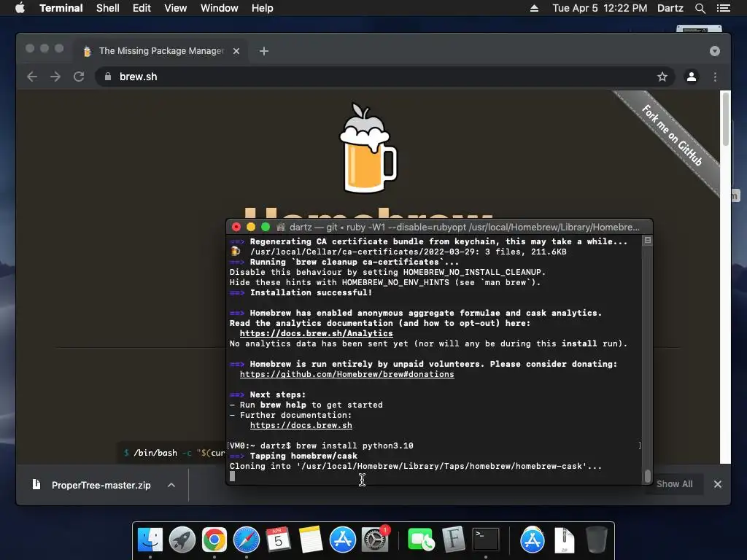Open Chrome three-dot menu
The height and width of the screenshot is (560, 747).
pyautogui.click(x=715, y=77)
